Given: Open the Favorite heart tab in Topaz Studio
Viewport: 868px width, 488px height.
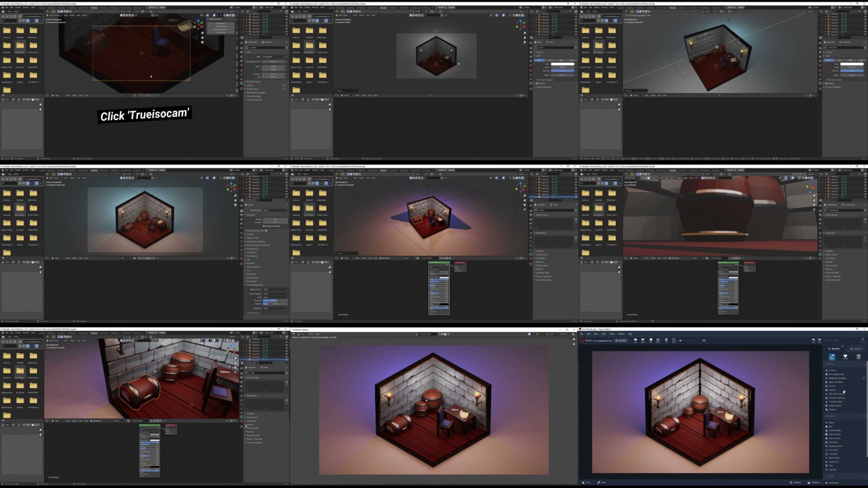Looking at the screenshot, I should pyautogui.click(x=845, y=357).
